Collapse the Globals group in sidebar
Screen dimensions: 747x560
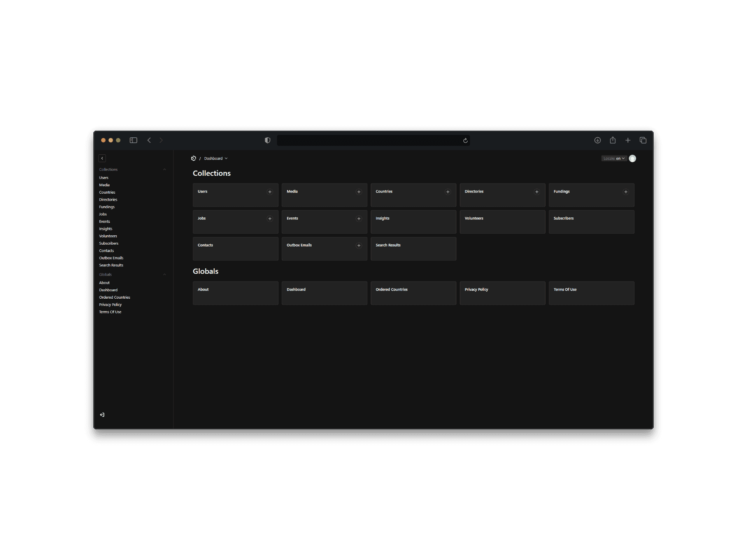point(132,275)
